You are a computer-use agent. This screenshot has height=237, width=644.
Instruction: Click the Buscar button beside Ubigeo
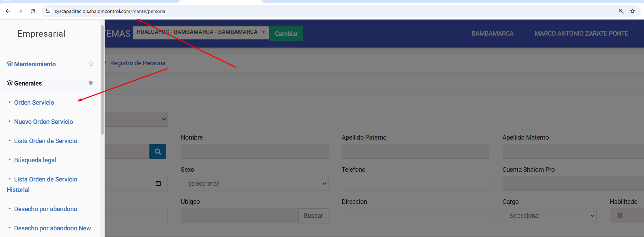(x=313, y=216)
